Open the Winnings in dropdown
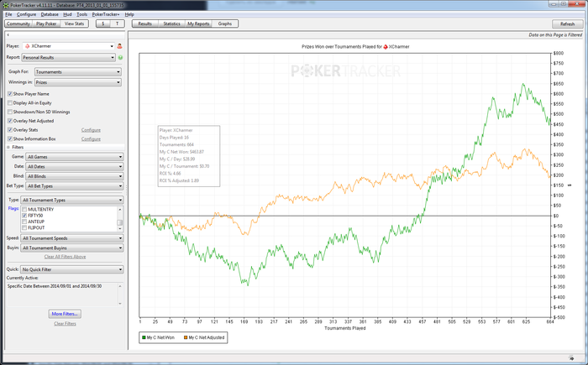 click(78, 82)
